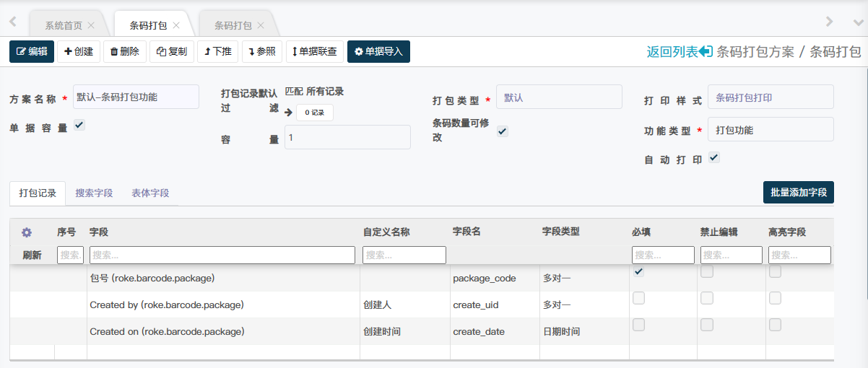
Task: Close the 系统首页 tab
Action: click(91, 25)
